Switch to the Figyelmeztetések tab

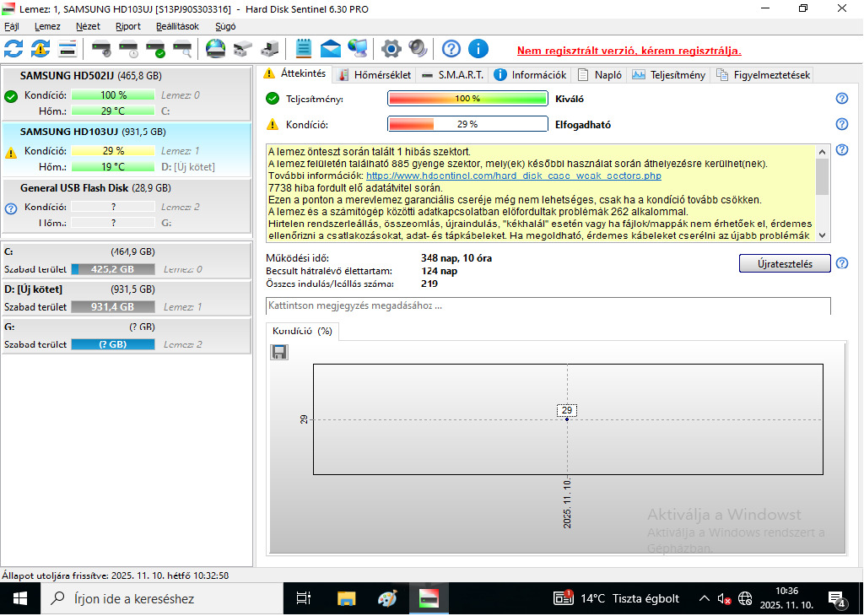(x=763, y=75)
